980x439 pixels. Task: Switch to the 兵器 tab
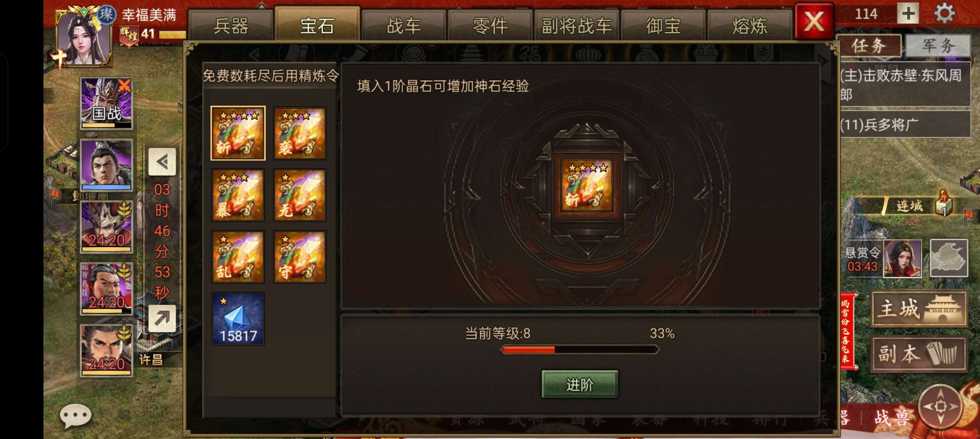point(230,25)
